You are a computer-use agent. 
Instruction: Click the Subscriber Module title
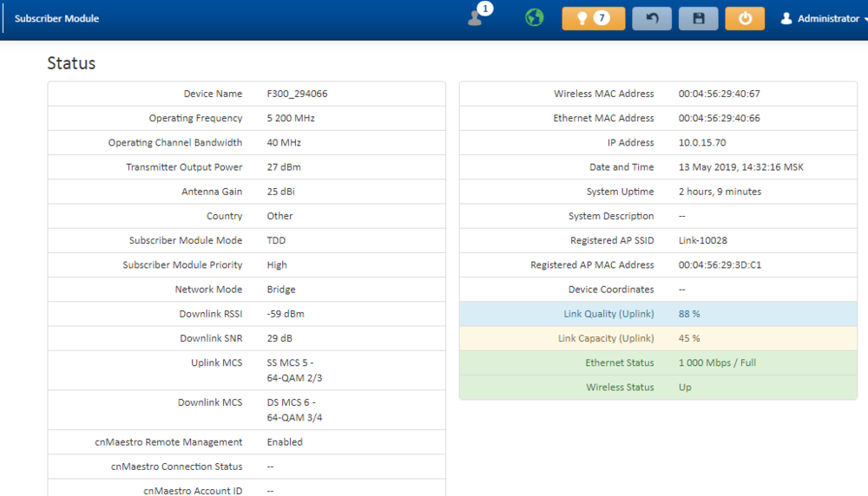[x=56, y=18]
